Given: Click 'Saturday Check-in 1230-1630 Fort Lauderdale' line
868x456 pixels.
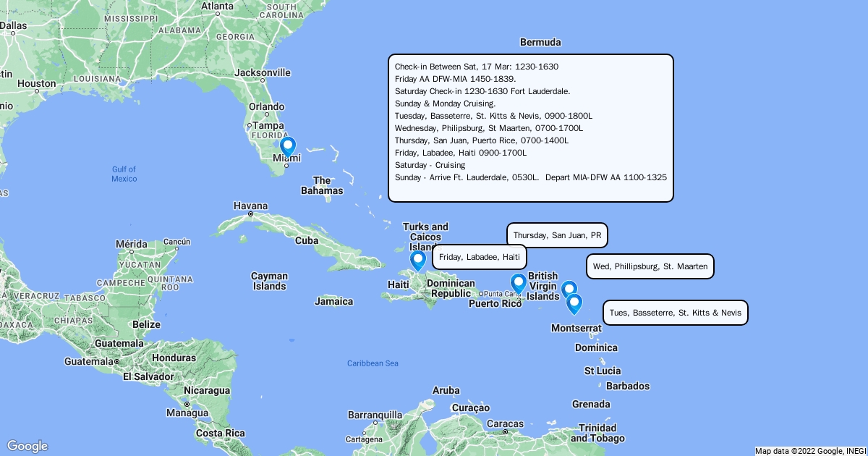Looking at the screenshot, I should [482, 91].
